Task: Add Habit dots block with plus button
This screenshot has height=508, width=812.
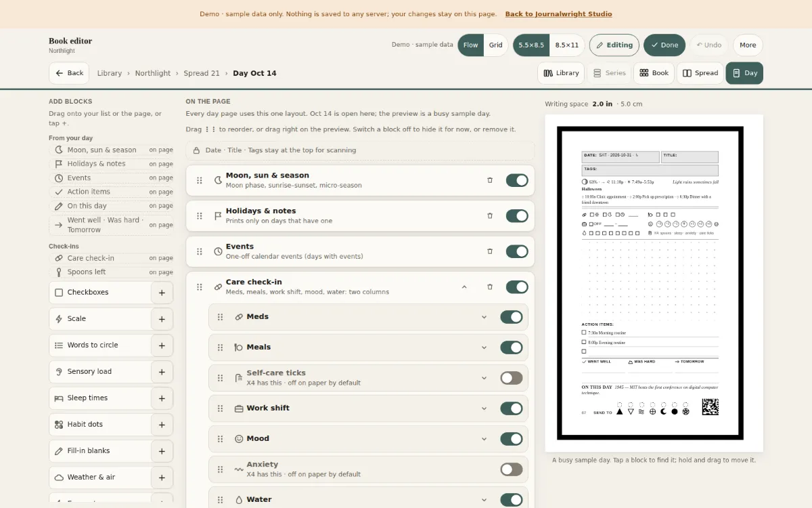Action: [x=162, y=425]
